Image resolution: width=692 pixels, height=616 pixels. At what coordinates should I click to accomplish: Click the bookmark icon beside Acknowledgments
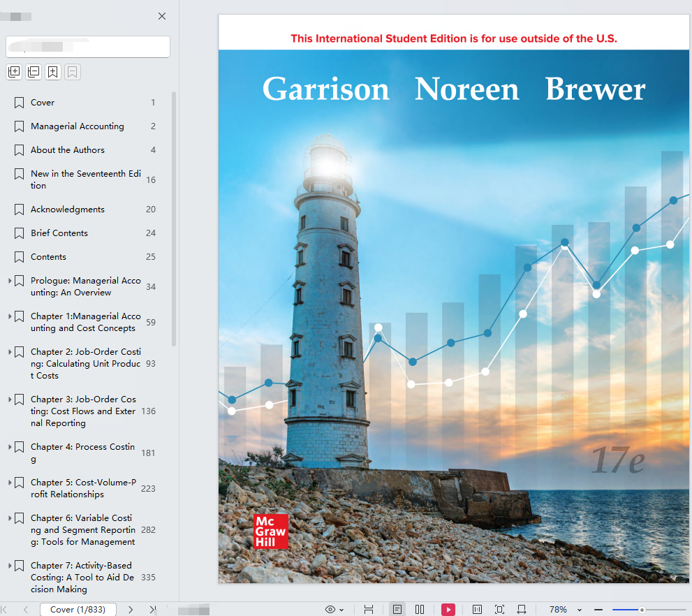coord(19,209)
